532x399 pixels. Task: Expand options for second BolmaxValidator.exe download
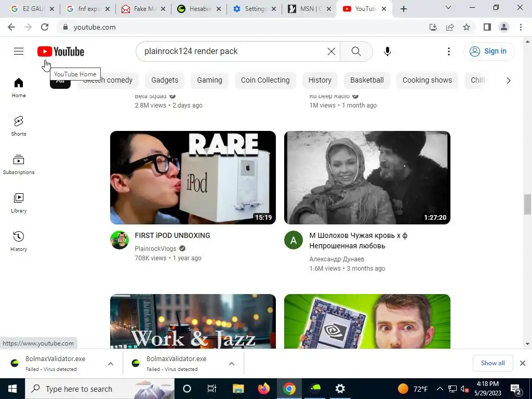[x=232, y=364]
